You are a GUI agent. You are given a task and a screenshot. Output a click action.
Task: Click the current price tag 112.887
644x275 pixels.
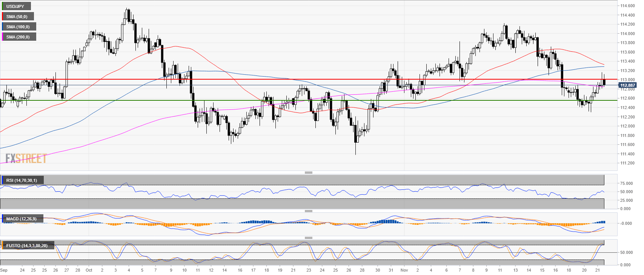(x=628, y=85)
